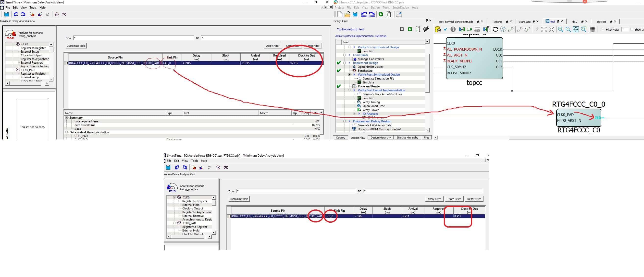Click green run button in Libero main toolbar
The image size is (644, 277).
[x=381, y=14]
